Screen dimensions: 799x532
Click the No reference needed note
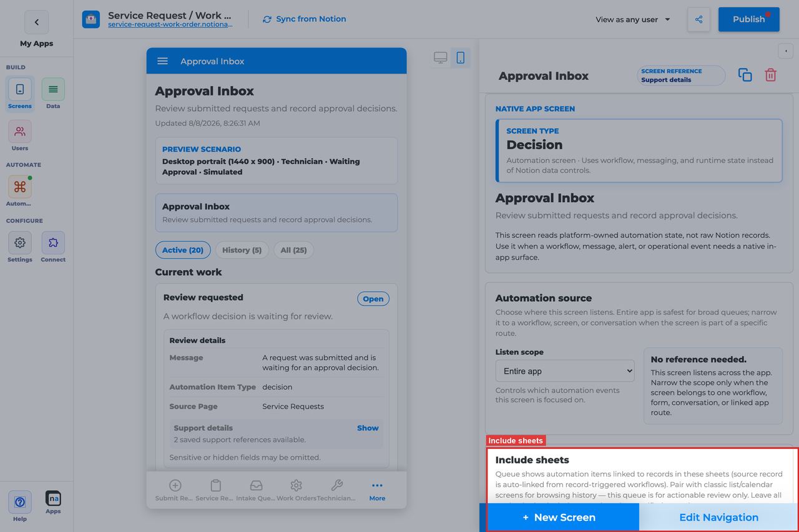point(713,386)
